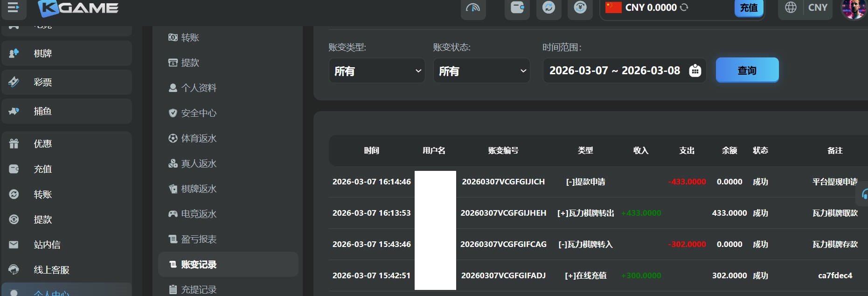Open the wallet icon in the header
Screen dimensions: 868x296
517,8
